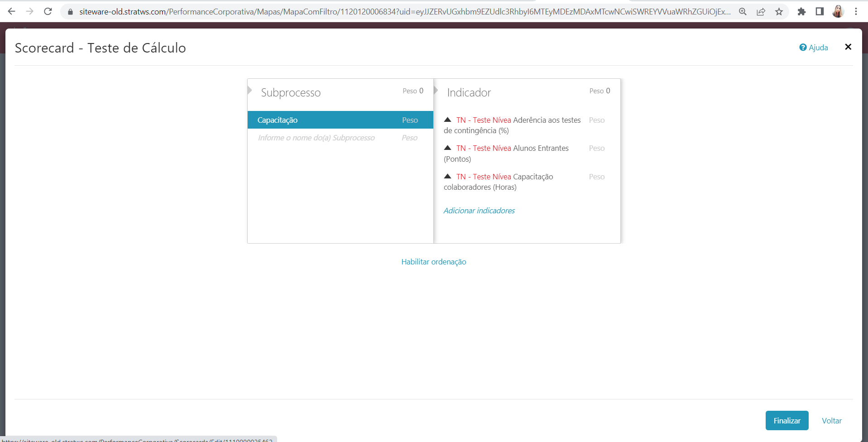Expand the Aderência aos testes de contingência indicator
This screenshot has height=442, width=868.
pos(447,120)
